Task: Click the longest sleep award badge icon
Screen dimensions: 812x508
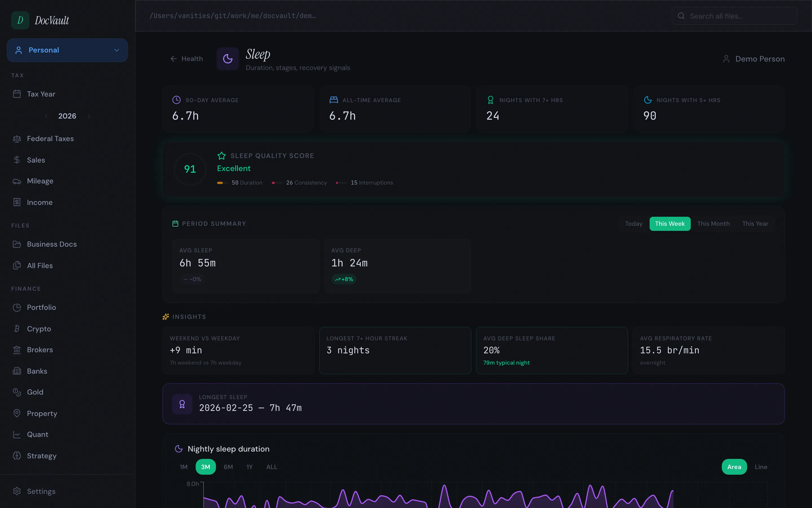Action: click(x=182, y=404)
